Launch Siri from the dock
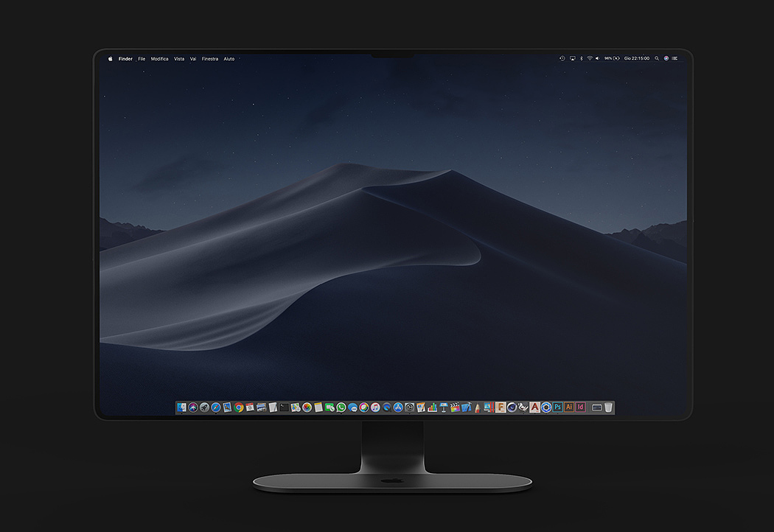The image size is (774, 532). pos(193,407)
